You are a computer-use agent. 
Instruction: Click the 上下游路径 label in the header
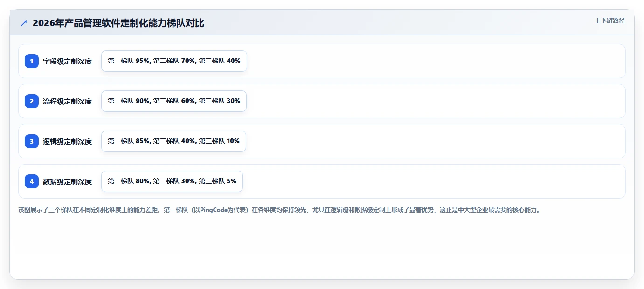[x=609, y=21]
